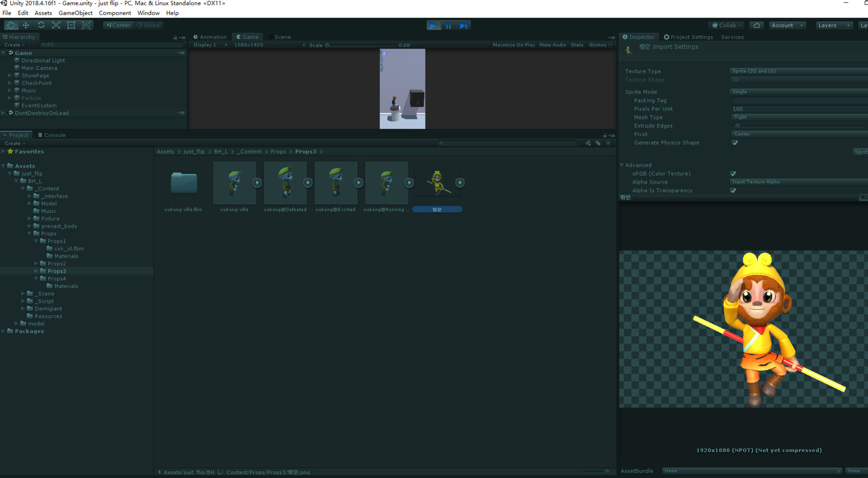The width and height of the screenshot is (868, 478).
Task: Click the search-by-type filter icon
Action: [588, 143]
